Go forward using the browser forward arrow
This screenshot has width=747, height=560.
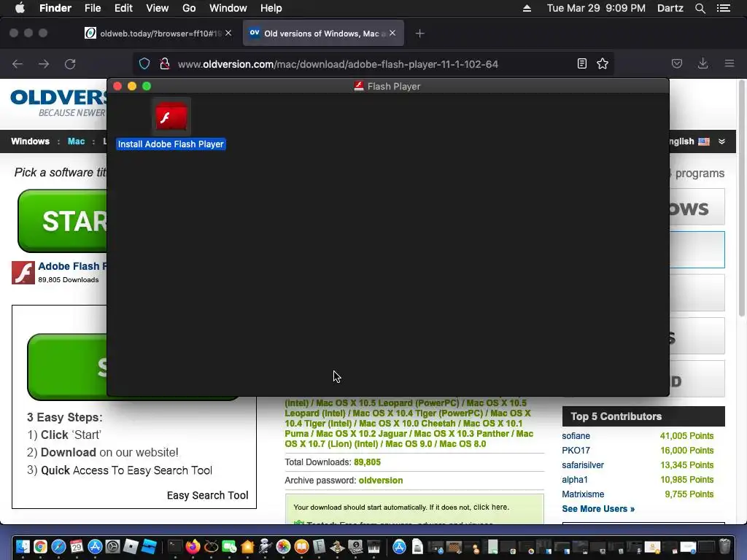pyautogui.click(x=44, y=64)
